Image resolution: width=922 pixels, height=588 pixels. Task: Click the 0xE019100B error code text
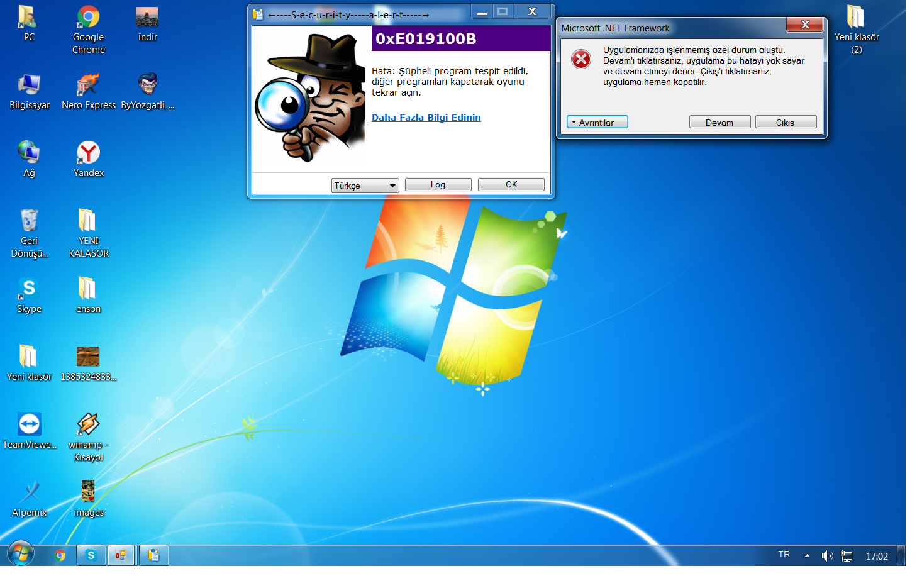[426, 39]
